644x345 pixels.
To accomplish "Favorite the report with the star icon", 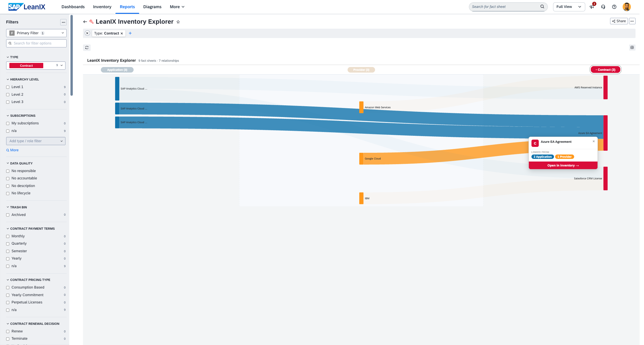I will coord(178,22).
